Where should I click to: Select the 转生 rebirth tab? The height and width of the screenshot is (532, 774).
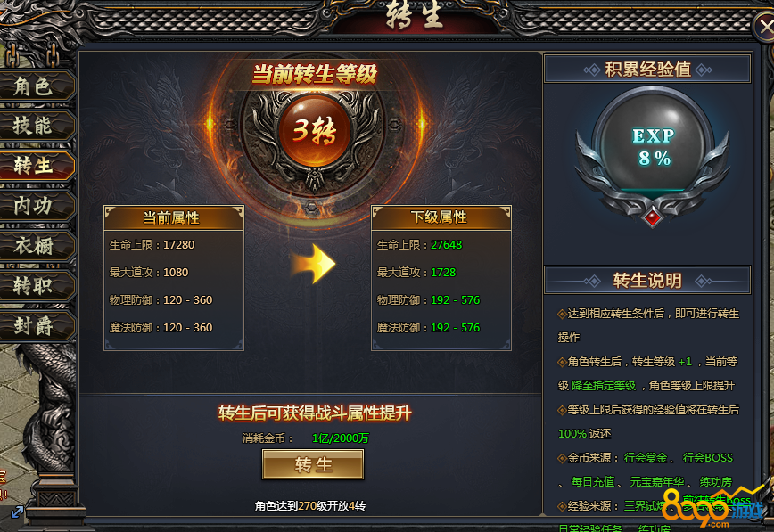[x=36, y=166]
